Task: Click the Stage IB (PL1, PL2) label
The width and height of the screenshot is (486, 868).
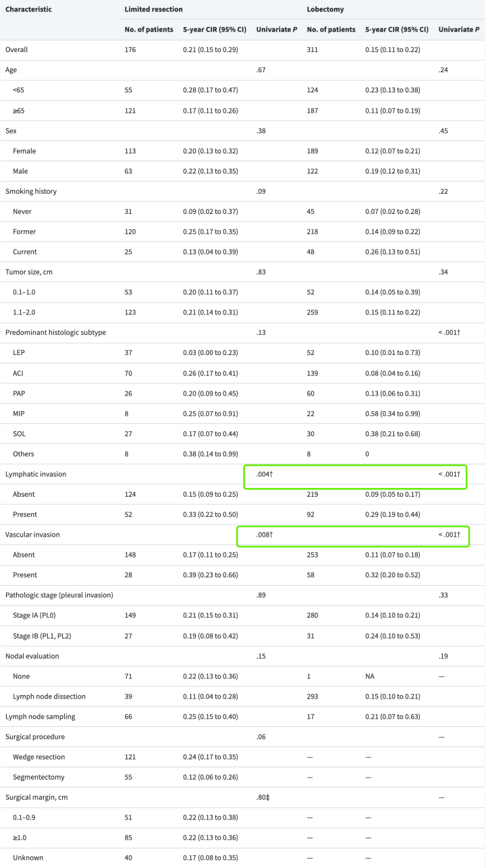Action: [47, 636]
